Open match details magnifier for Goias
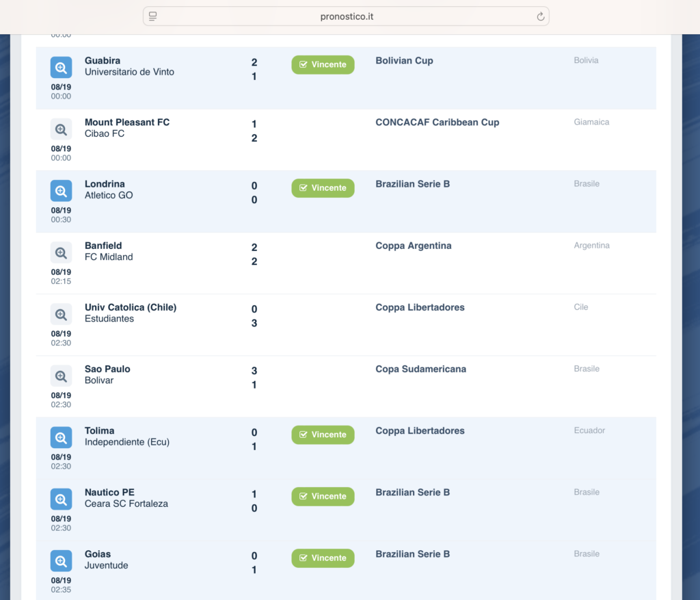 point(61,561)
